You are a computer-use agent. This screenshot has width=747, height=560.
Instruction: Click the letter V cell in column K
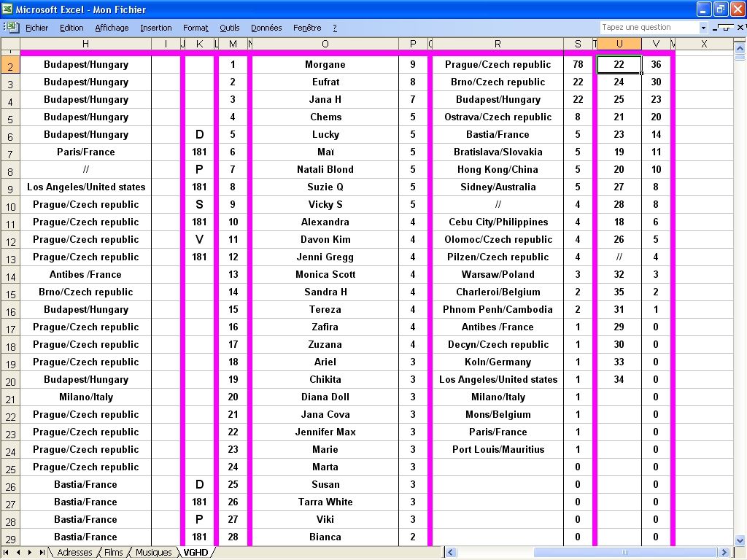click(x=199, y=239)
